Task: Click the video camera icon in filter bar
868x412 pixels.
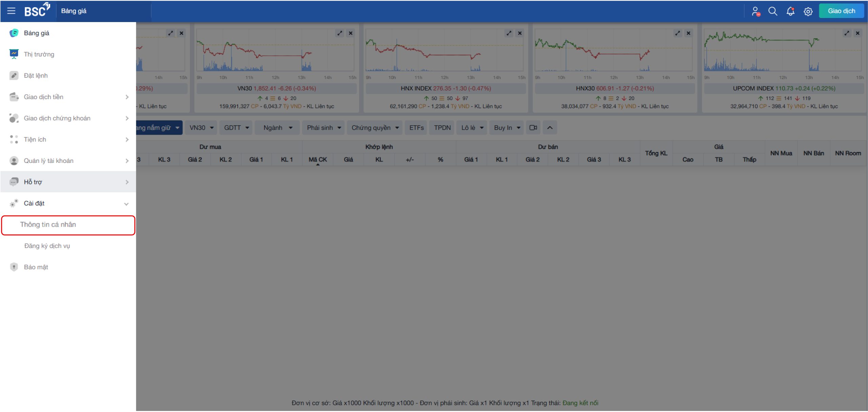Action: (533, 128)
